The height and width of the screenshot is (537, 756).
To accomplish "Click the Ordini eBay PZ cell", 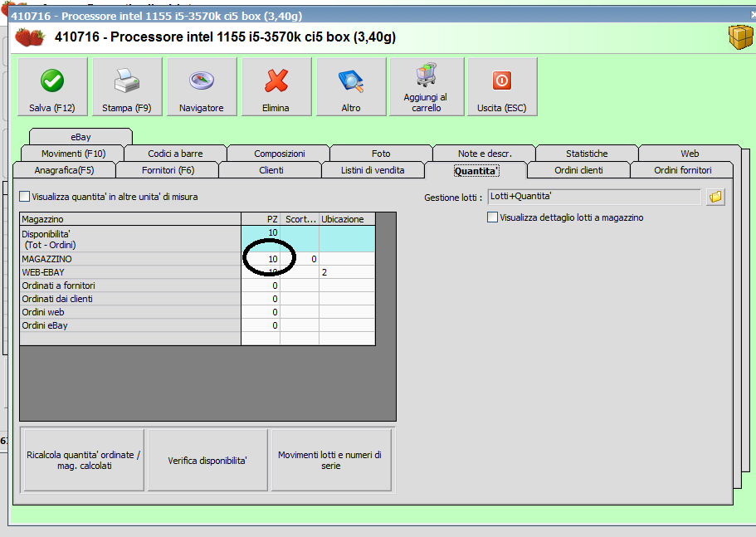I will (261, 325).
